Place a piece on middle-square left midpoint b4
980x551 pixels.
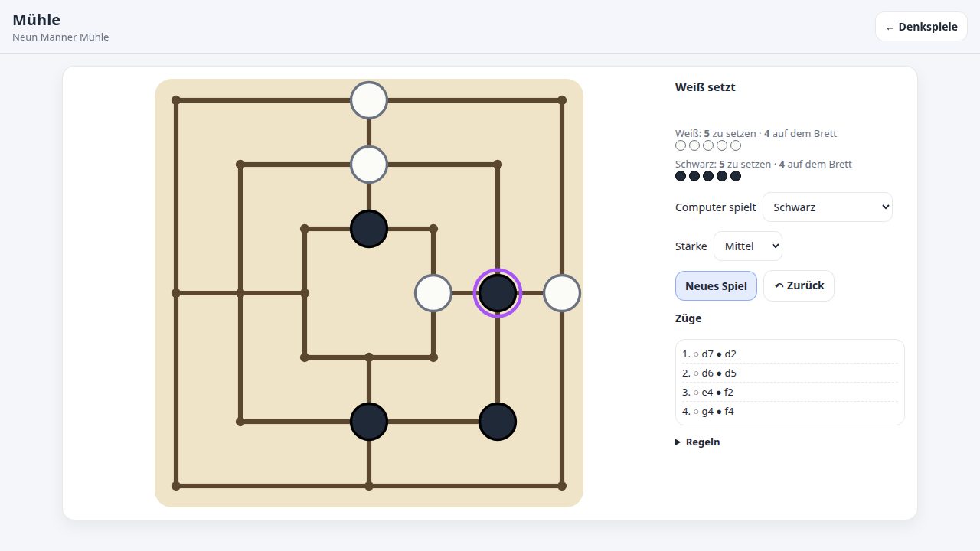(x=240, y=293)
